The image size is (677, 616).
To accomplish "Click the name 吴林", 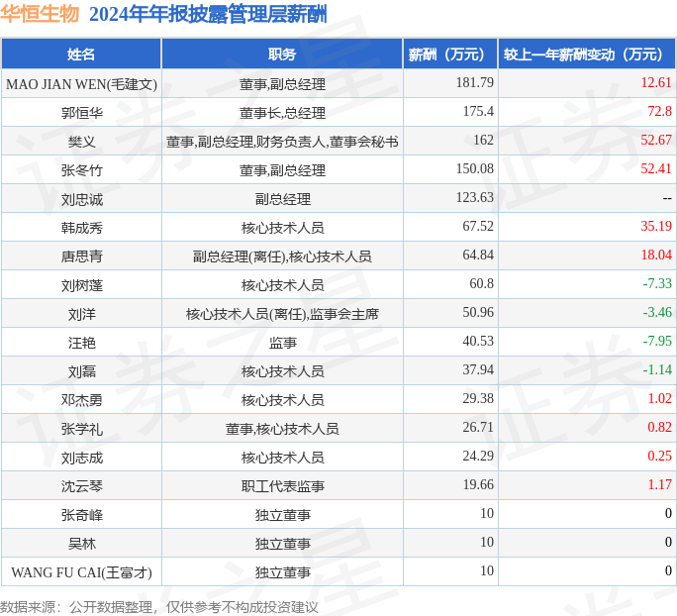I will pos(81,544).
